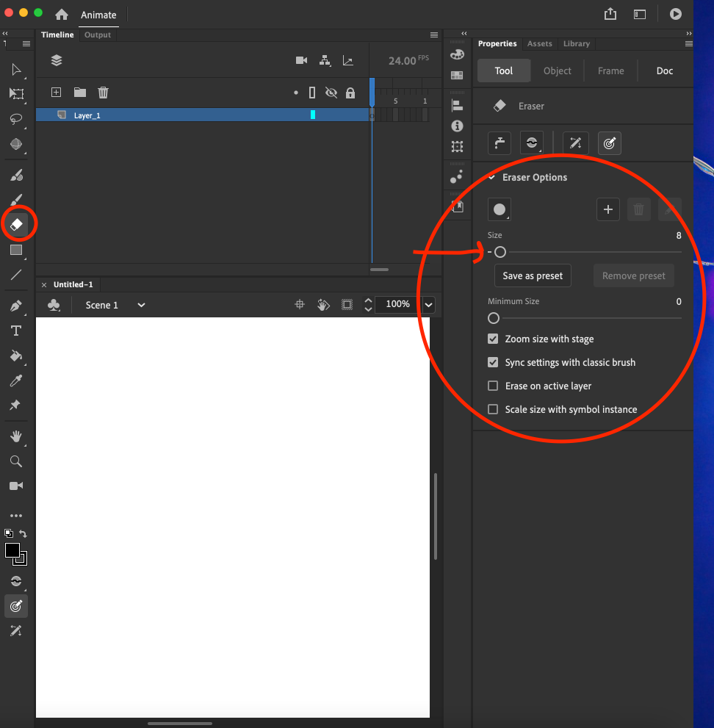
Task: Enable Erase on active layer
Action: [x=493, y=386]
